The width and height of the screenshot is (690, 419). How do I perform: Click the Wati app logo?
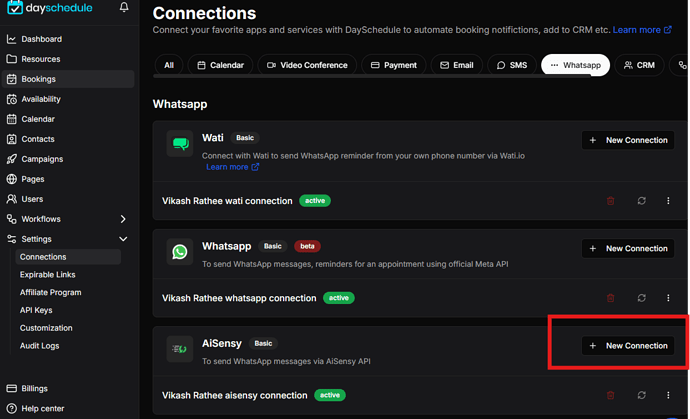[180, 144]
